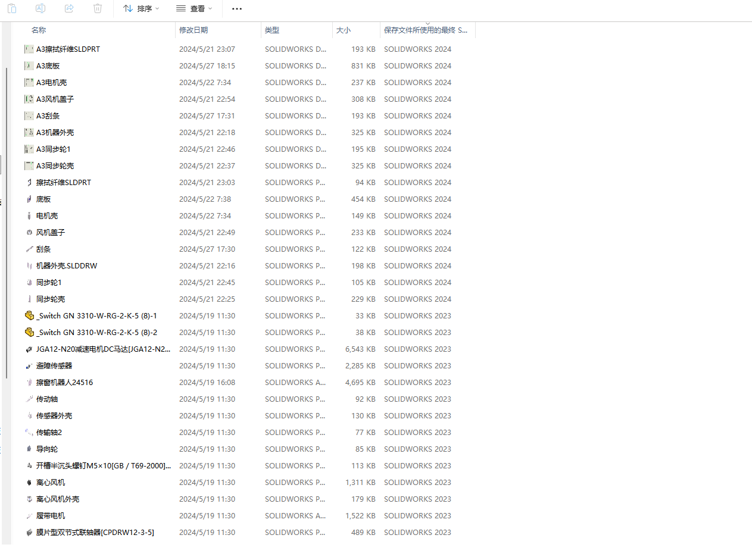This screenshot has height=560, width=752.
Task: Select the JGA12-N20减速电机DC马达 file icon
Action: pos(29,349)
